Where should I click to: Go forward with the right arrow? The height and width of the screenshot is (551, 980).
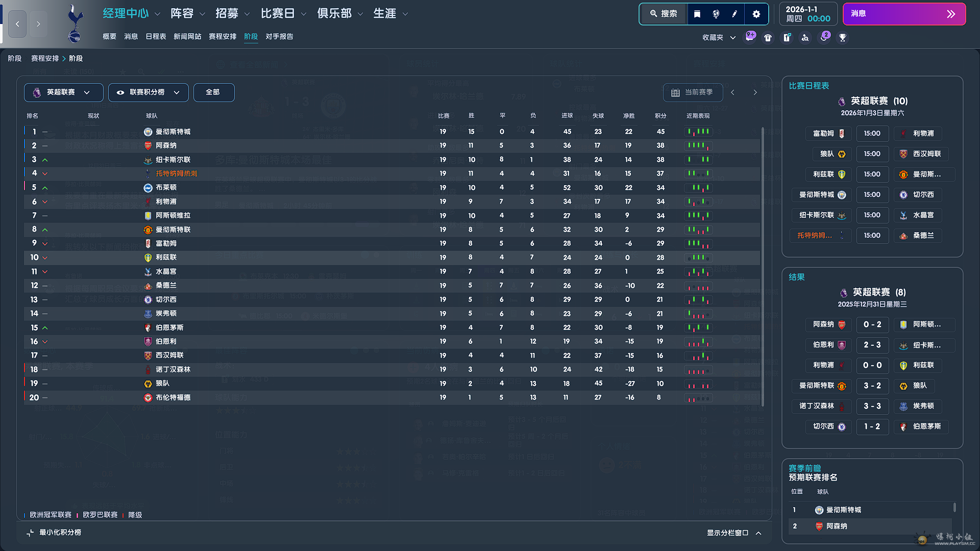(38, 24)
